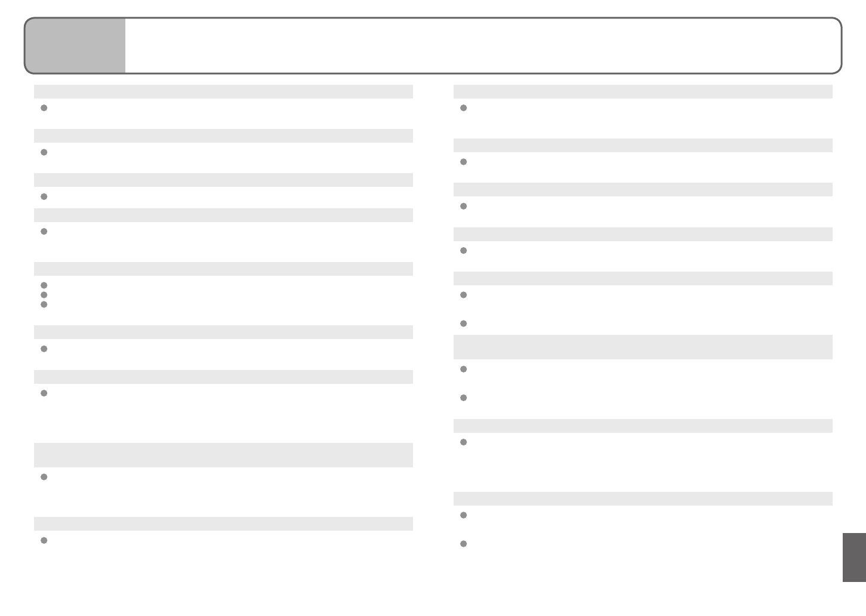
Task: Click the first bullet in the left column
Action: 44,108
